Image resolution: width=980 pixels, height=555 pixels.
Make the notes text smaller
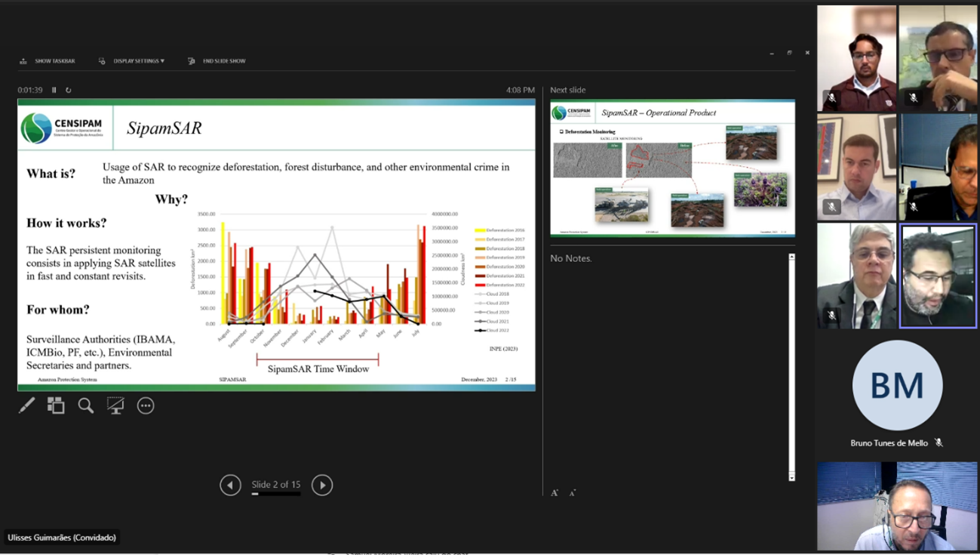coord(573,493)
